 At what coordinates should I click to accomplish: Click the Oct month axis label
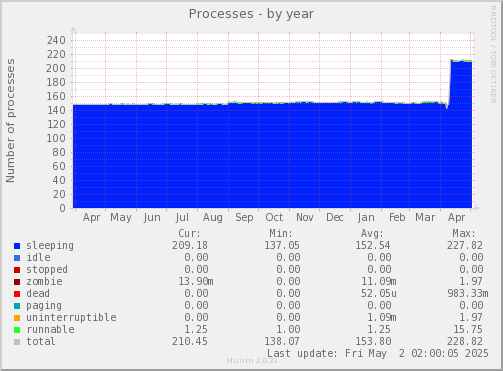point(274,218)
